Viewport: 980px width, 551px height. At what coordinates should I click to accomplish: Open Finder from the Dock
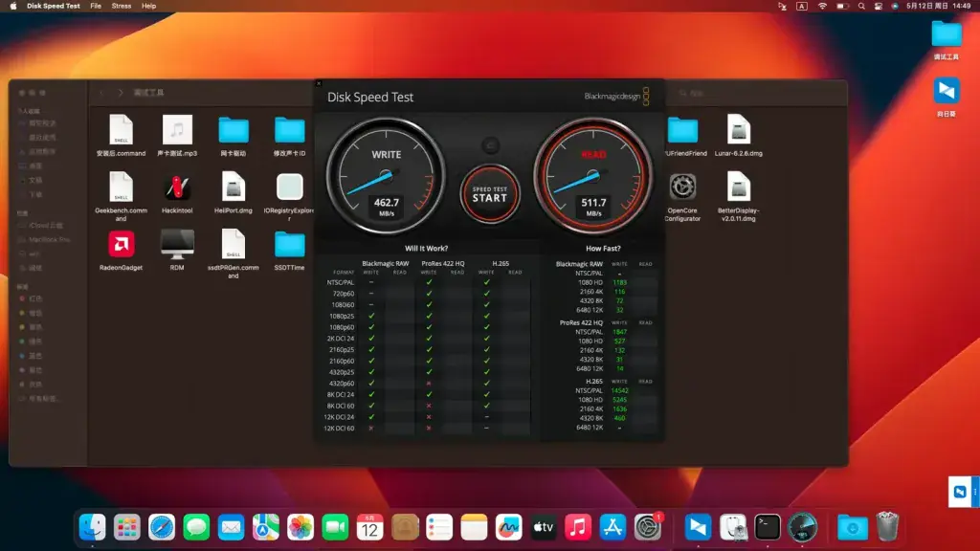(x=93, y=527)
